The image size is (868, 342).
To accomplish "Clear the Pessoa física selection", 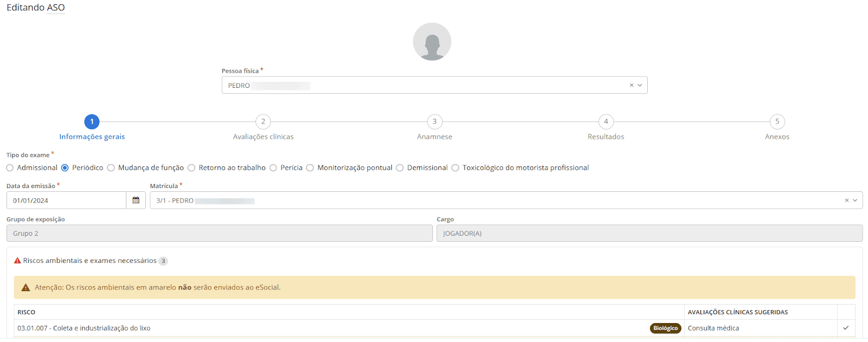I will coord(631,85).
